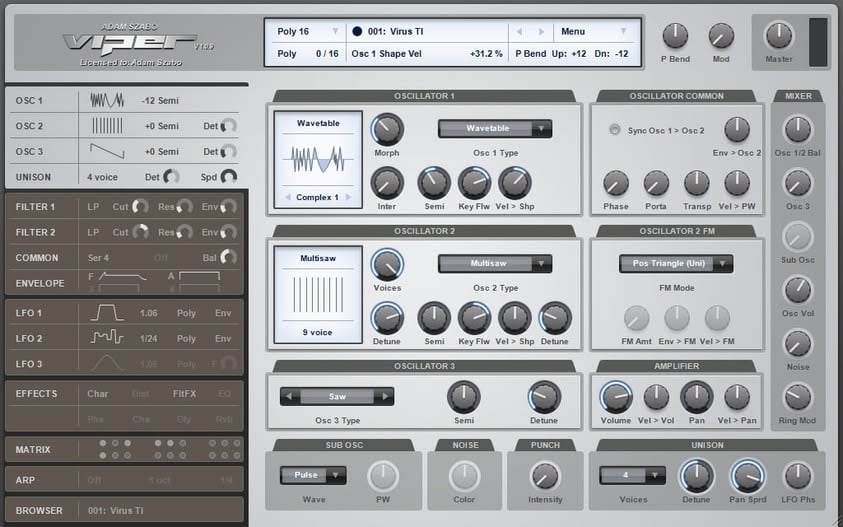The image size is (843, 527).
Task: Click the OSC 3 saw waveform icon
Action: [x=107, y=151]
